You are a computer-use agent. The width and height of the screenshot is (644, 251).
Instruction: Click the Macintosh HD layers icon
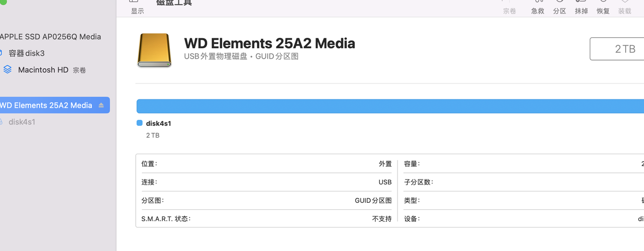pos(7,70)
